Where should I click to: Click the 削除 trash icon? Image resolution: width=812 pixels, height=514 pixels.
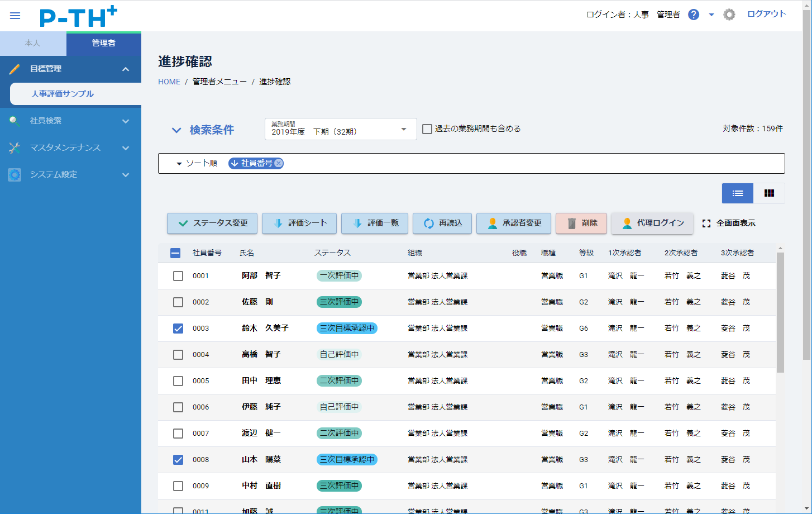point(580,223)
